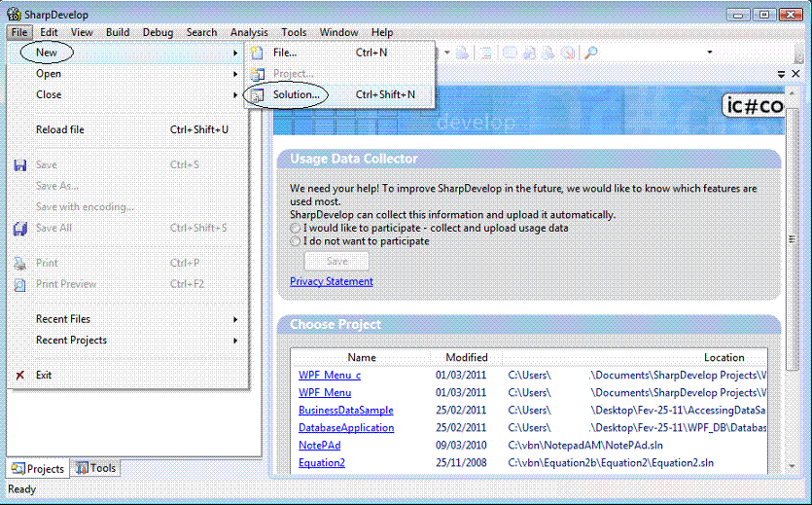812x505 pixels.
Task: Click the scroll-down arrow of the start page
Action: (x=793, y=466)
